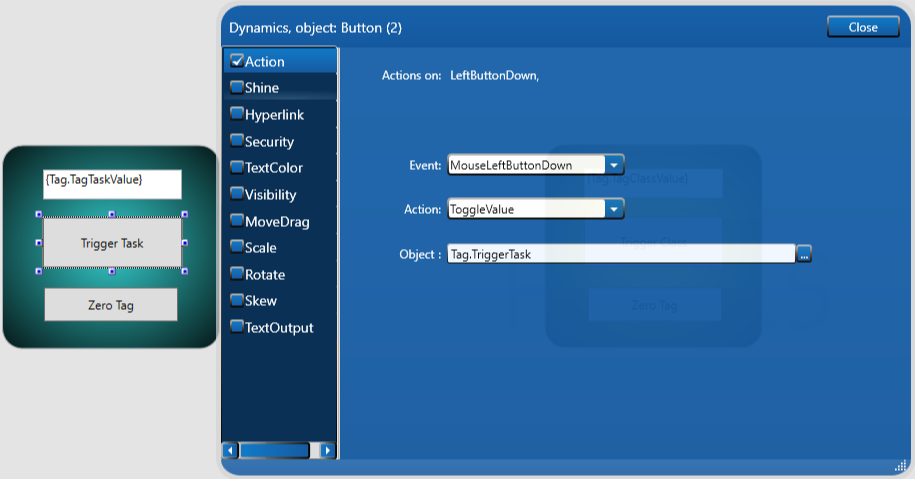
Task: Tick the Security checkbox
Action: [237, 141]
